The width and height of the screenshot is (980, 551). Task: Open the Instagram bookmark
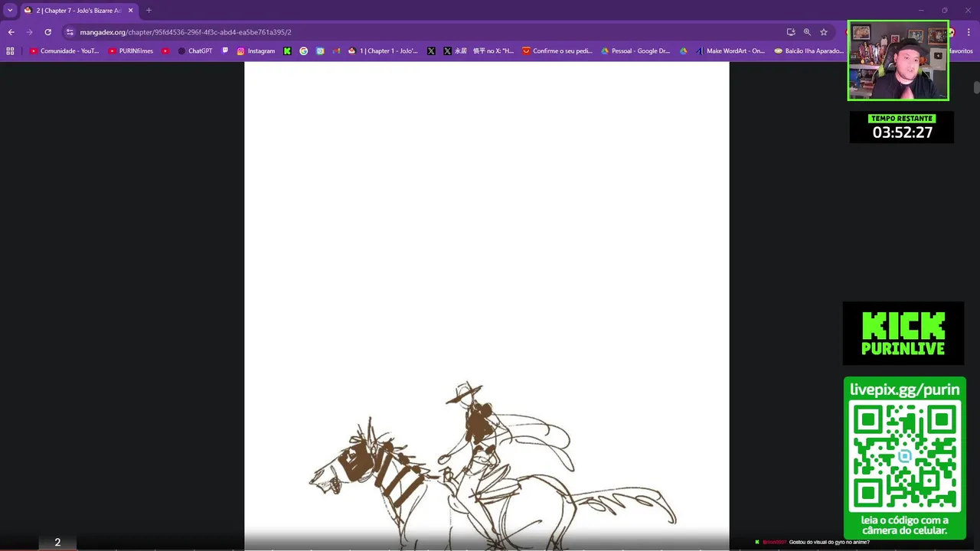click(256, 51)
